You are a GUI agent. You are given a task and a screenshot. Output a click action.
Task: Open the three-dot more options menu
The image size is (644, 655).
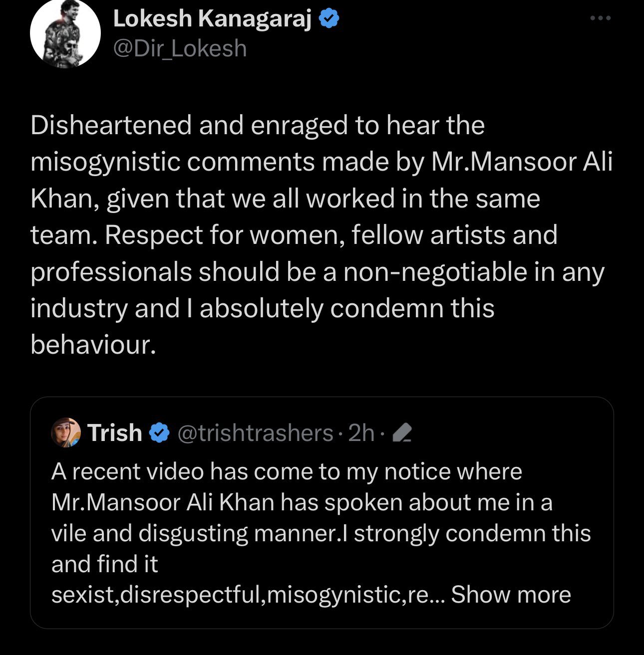[600, 18]
